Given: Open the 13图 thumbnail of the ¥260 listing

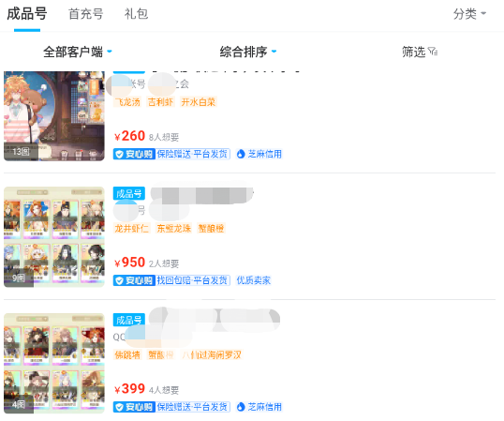Looking at the screenshot, I should pyautogui.click(x=54, y=116).
